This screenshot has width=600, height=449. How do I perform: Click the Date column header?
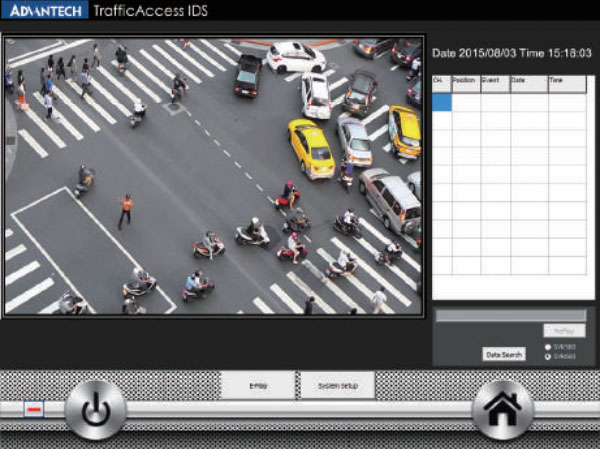pos(529,84)
